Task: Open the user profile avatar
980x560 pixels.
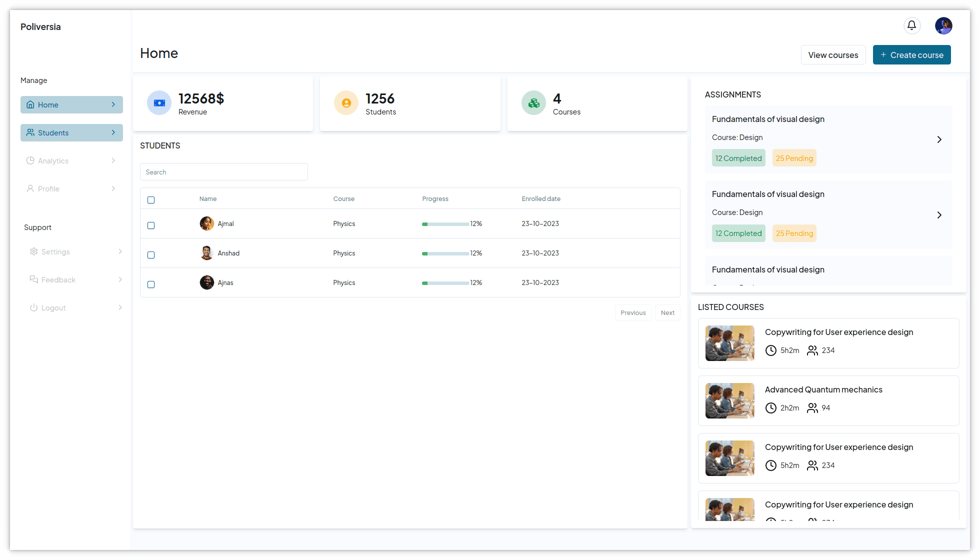Action: (943, 25)
